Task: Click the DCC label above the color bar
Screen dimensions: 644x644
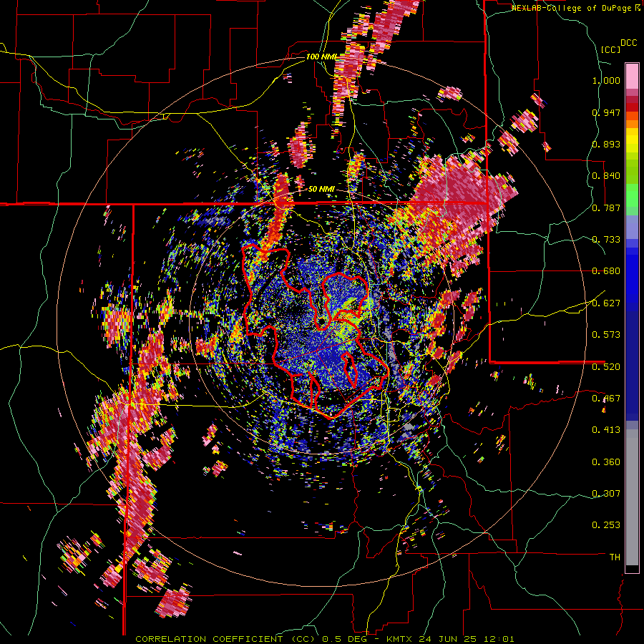Action: (628, 43)
